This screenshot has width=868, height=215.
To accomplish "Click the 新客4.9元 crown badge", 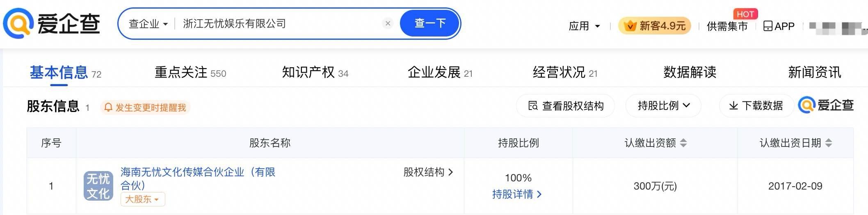I will click(655, 26).
